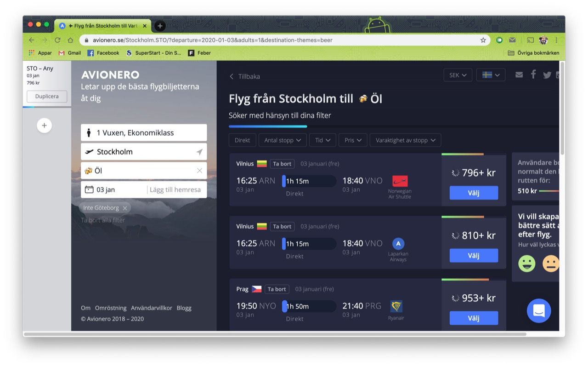588x367 pixels.
Task: Click the neutral orange smiley face
Action: coord(551,264)
